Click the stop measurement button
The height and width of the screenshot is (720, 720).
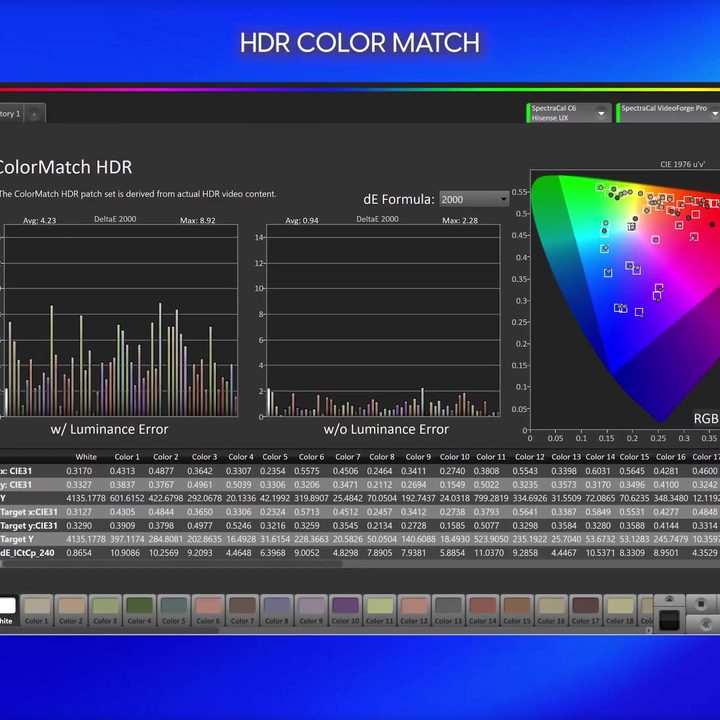pyautogui.click(x=701, y=603)
